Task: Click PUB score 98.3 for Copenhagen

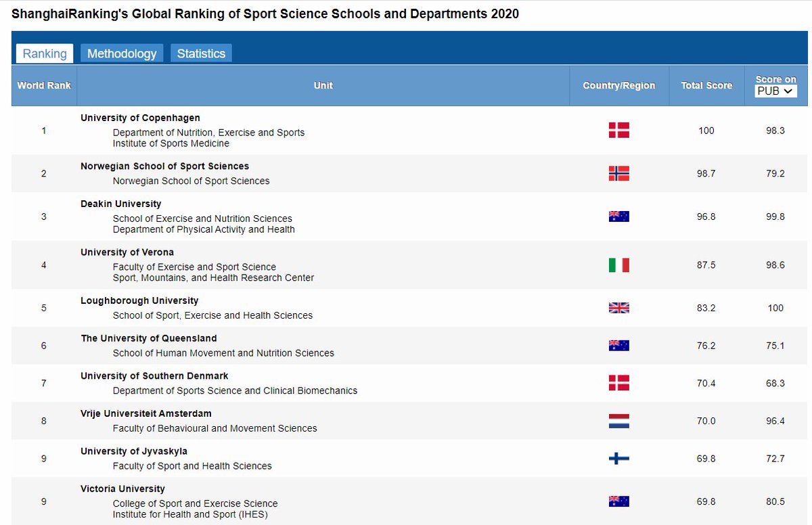Action: click(775, 131)
